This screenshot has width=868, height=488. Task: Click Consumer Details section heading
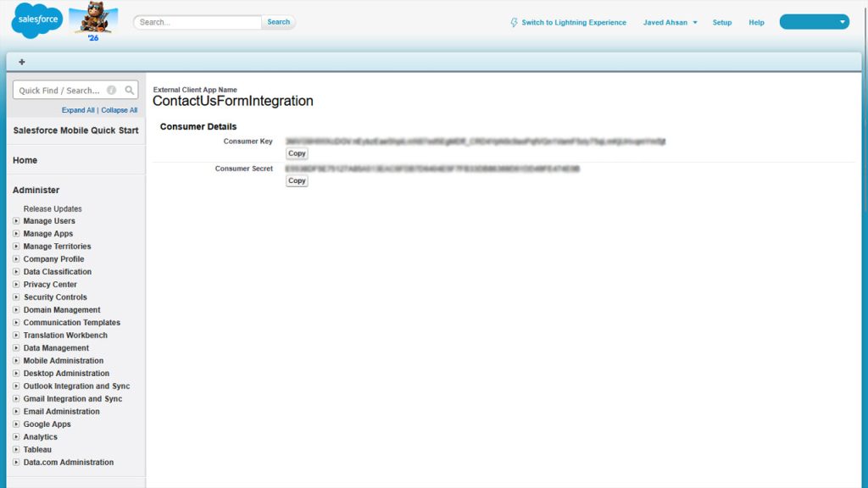pos(198,127)
